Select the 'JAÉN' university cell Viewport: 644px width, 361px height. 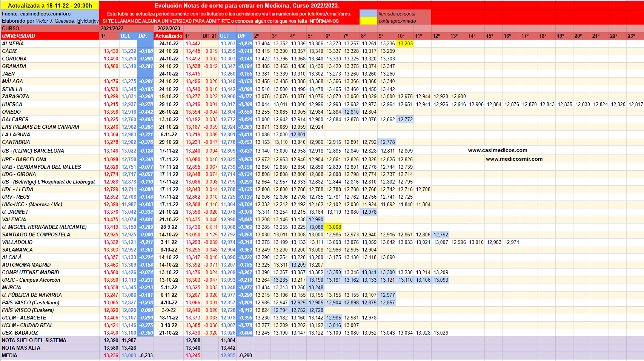pyautogui.click(x=50, y=74)
